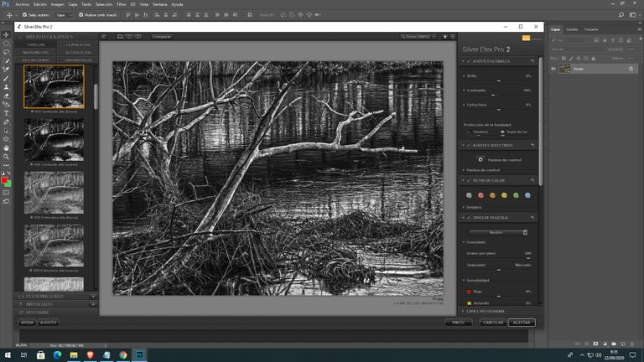Open Photoshop from the Windows taskbar
This screenshot has width=644, height=362.
point(140,354)
